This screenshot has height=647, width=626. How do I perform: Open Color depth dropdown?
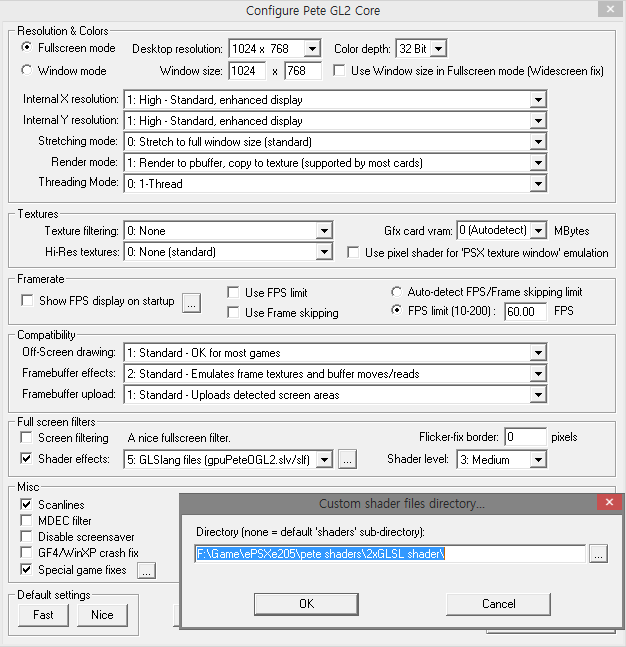439,49
